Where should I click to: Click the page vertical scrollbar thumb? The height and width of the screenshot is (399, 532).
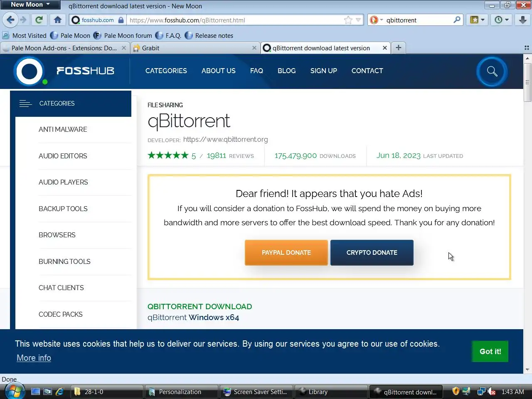click(527, 82)
